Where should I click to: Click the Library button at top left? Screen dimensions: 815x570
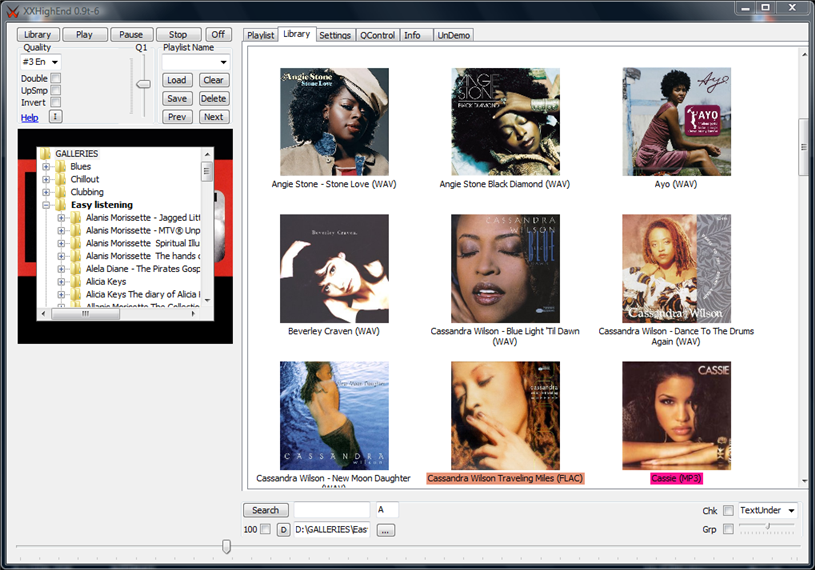point(38,34)
